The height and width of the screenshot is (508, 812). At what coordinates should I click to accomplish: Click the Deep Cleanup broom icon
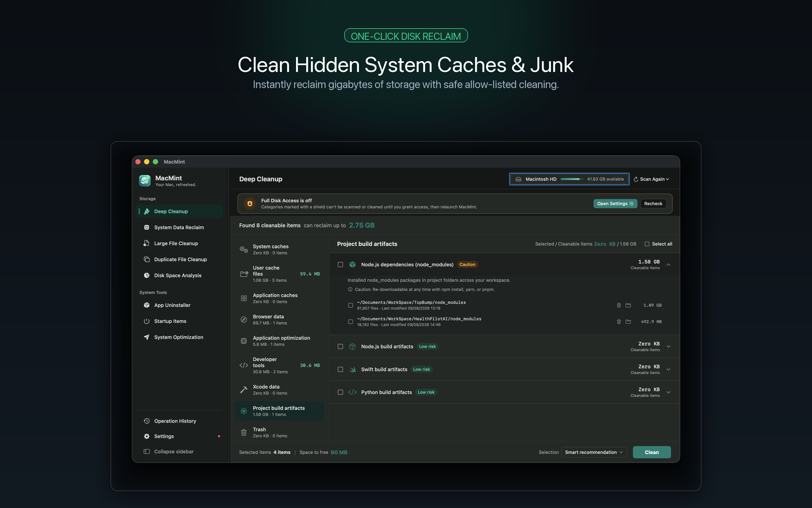click(147, 211)
